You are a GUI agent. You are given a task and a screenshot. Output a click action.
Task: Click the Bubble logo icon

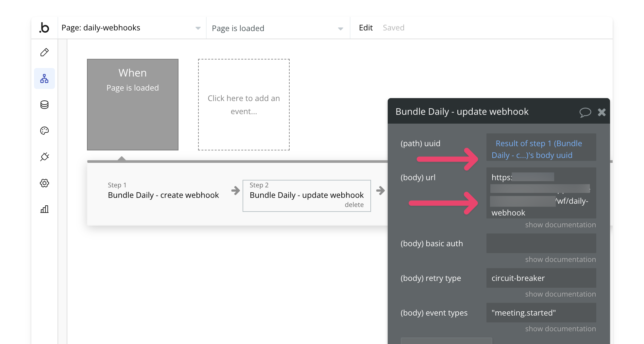click(44, 28)
